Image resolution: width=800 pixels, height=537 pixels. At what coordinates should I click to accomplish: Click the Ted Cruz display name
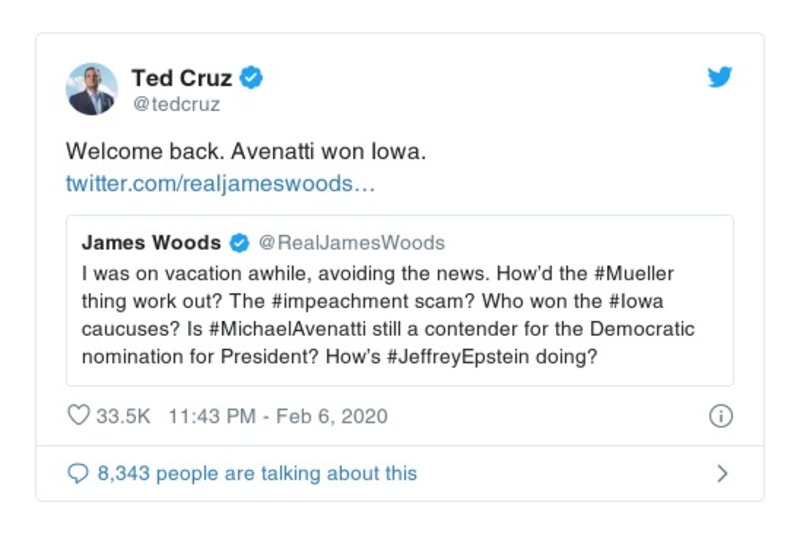pos(181,78)
